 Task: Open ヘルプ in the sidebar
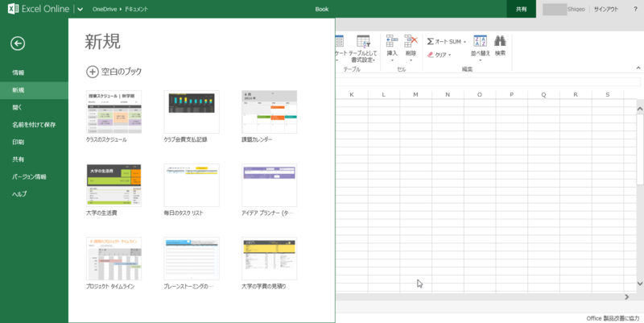coord(19,194)
